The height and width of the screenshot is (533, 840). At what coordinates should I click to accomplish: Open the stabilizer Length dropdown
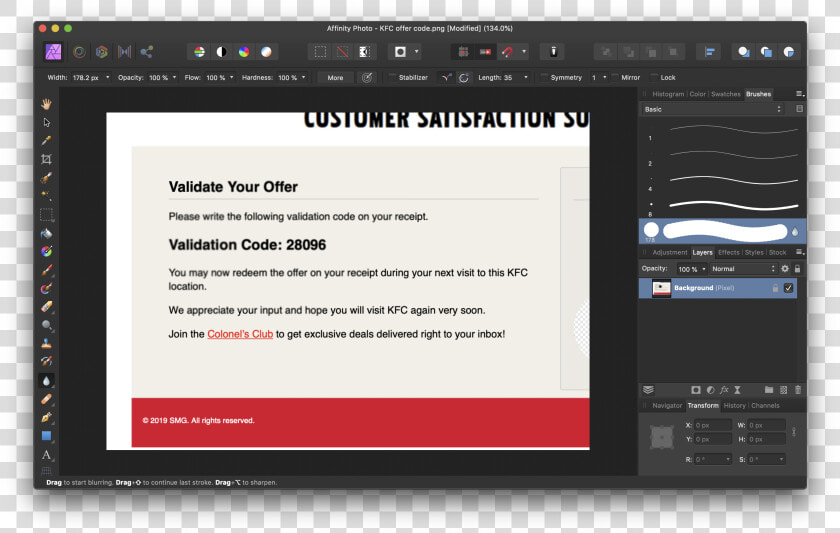[x=526, y=78]
